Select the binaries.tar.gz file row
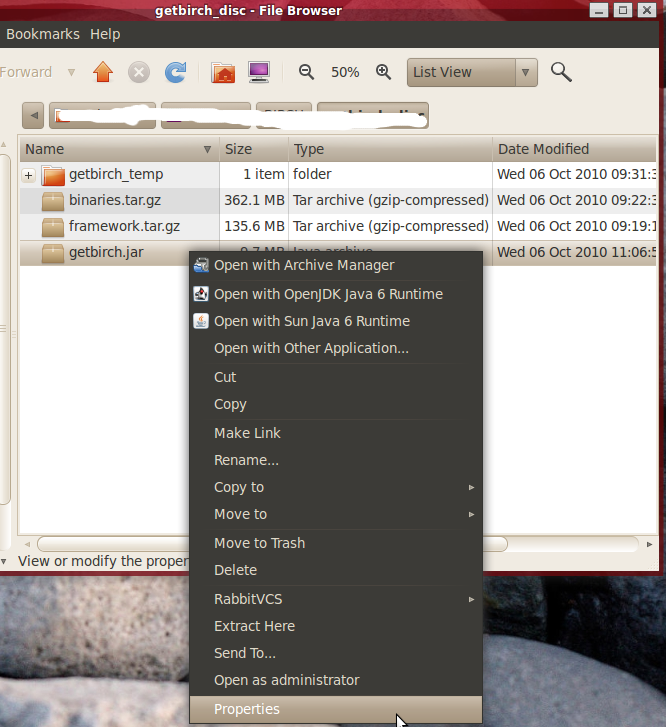Viewport: 666px width, 727px height. tap(115, 200)
